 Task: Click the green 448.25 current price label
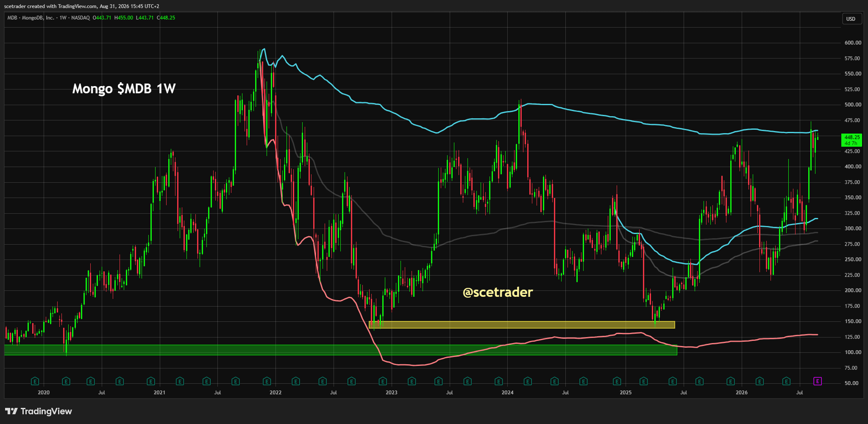(851, 140)
